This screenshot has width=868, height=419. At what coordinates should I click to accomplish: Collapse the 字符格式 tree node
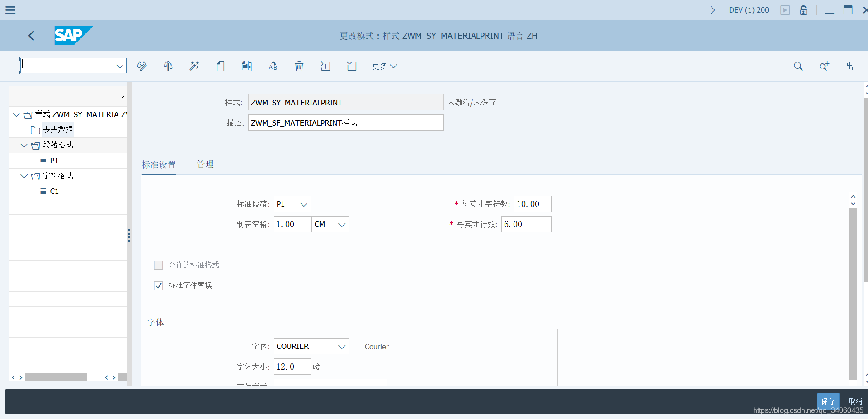pos(24,176)
